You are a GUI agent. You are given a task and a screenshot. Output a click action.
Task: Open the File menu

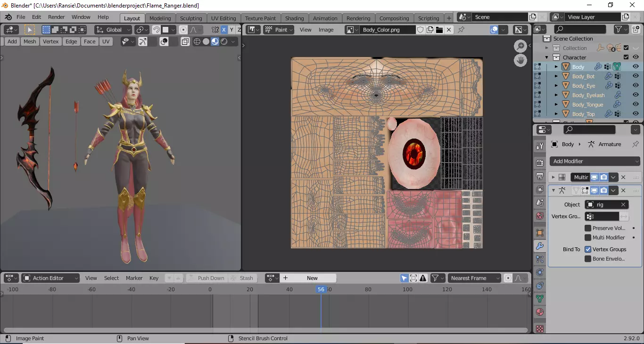pos(21,17)
